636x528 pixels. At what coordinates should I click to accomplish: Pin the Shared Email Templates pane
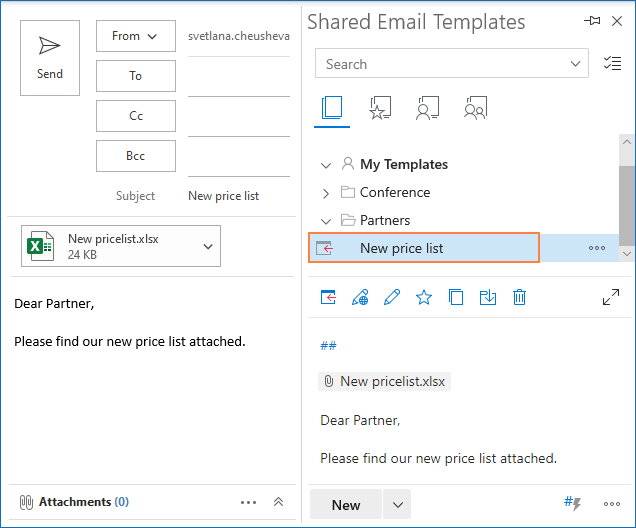click(x=592, y=21)
